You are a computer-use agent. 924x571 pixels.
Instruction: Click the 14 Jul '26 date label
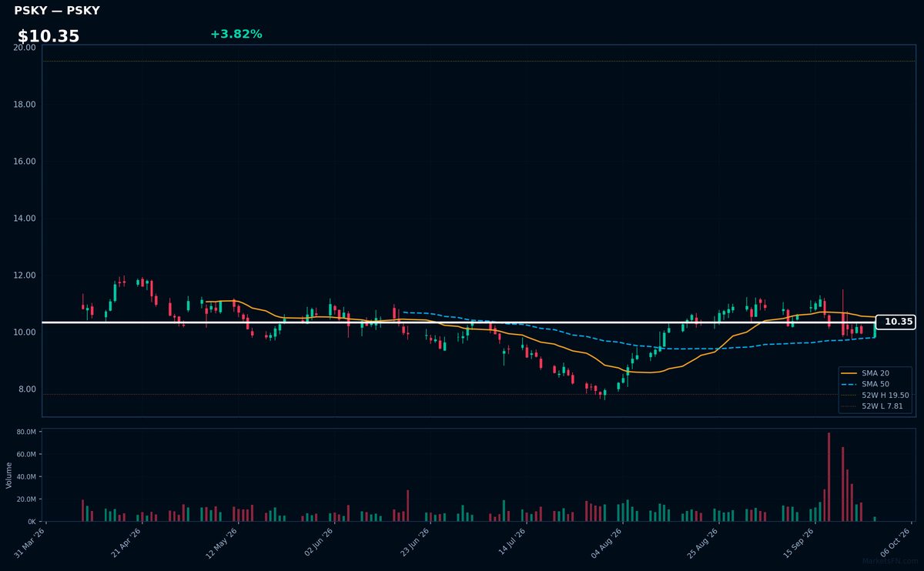[510, 542]
